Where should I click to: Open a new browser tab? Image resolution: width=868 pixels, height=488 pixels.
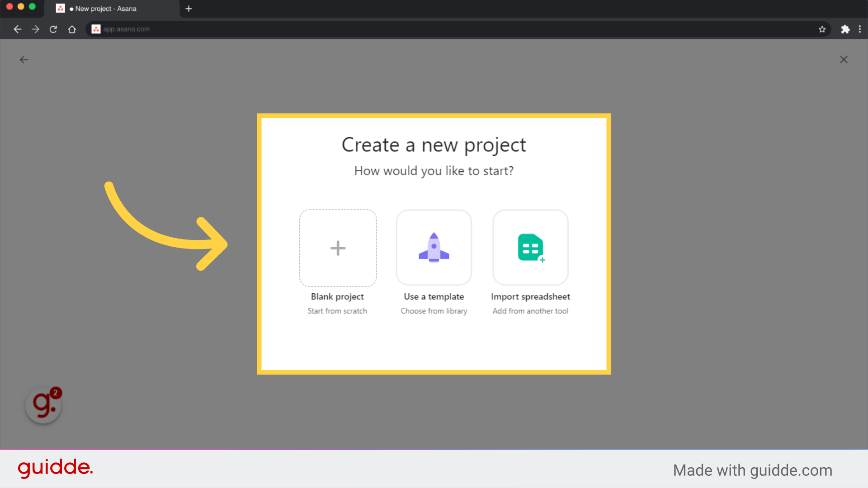(x=189, y=9)
